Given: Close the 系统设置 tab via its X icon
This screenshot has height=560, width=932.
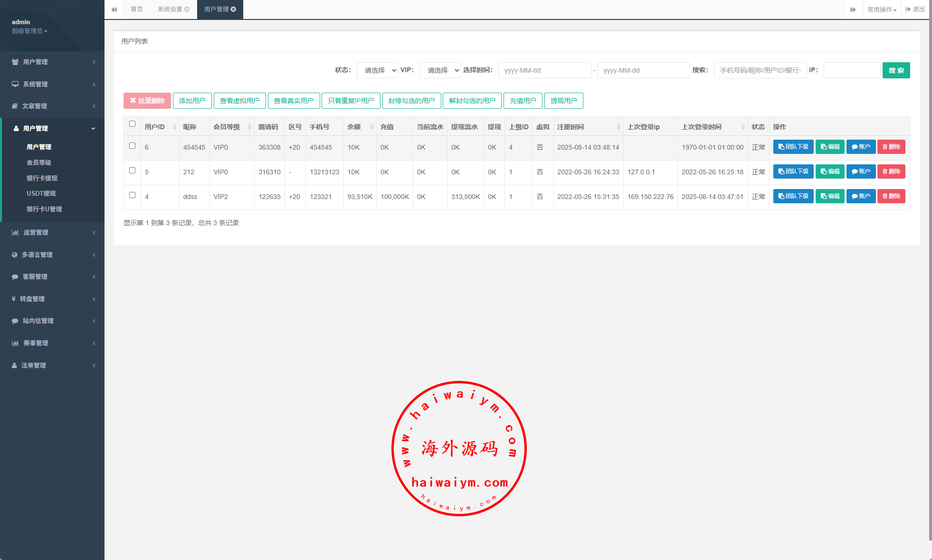Looking at the screenshot, I should pyautogui.click(x=187, y=9).
